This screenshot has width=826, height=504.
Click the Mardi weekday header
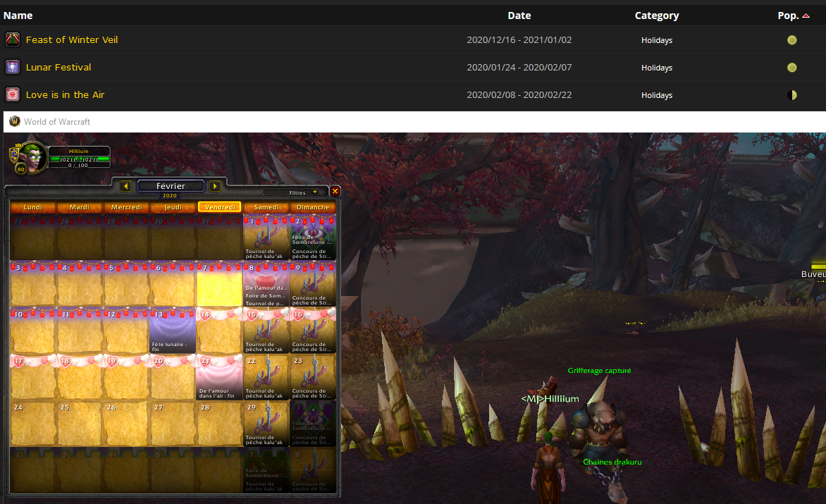(80, 207)
